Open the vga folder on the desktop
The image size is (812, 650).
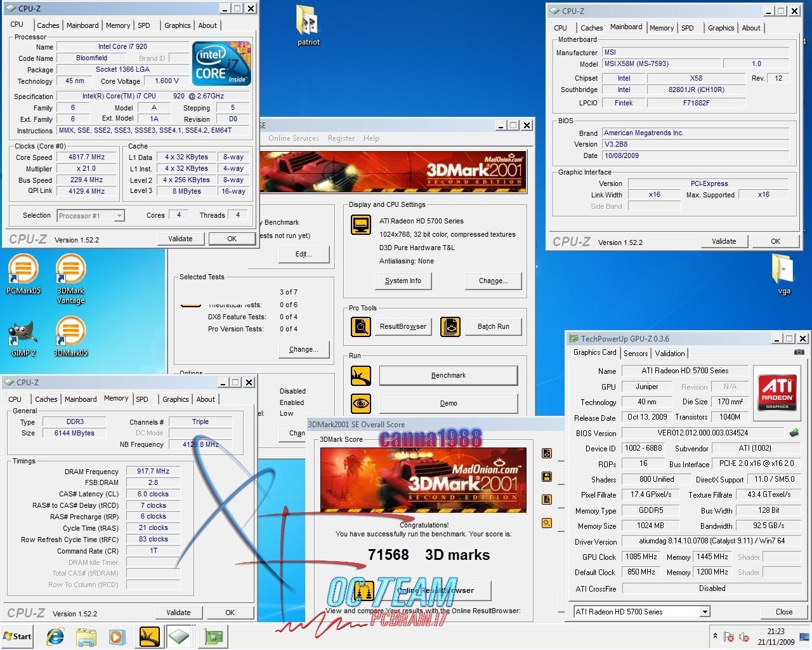click(784, 274)
